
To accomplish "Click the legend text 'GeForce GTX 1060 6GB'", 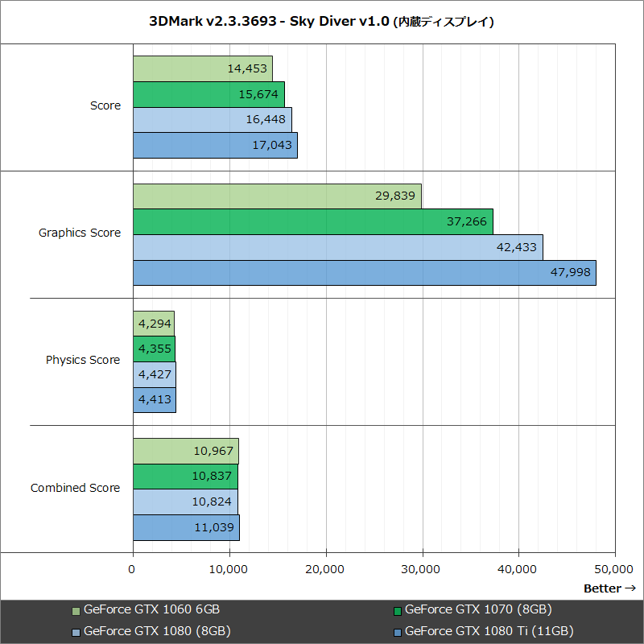I will coord(151,609).
